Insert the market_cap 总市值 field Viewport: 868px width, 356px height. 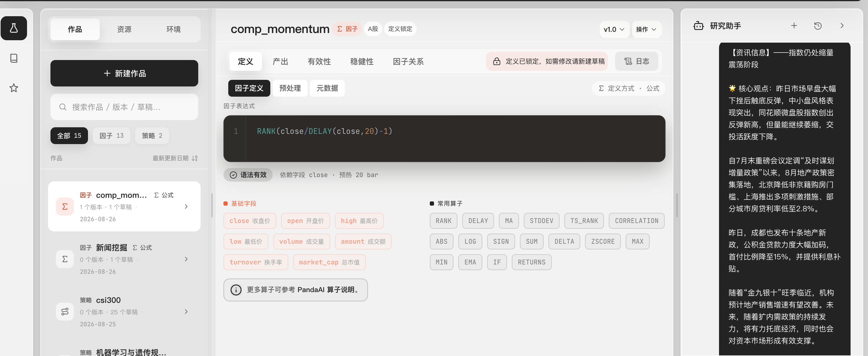[x=329, y=262]
